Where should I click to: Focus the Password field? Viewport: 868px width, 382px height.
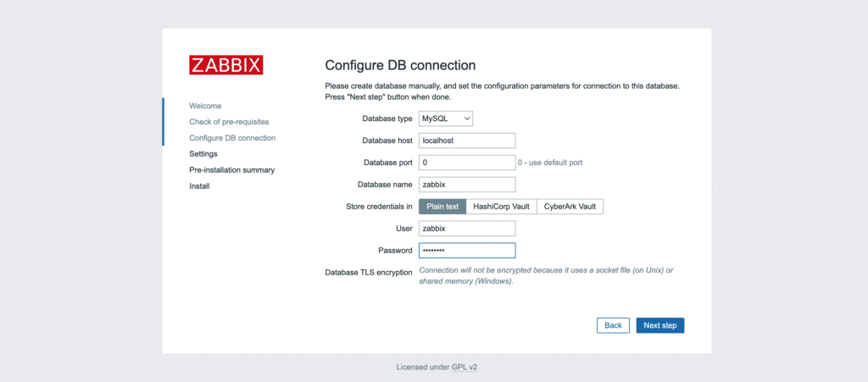pyautogui.click(x=467, y=251)
